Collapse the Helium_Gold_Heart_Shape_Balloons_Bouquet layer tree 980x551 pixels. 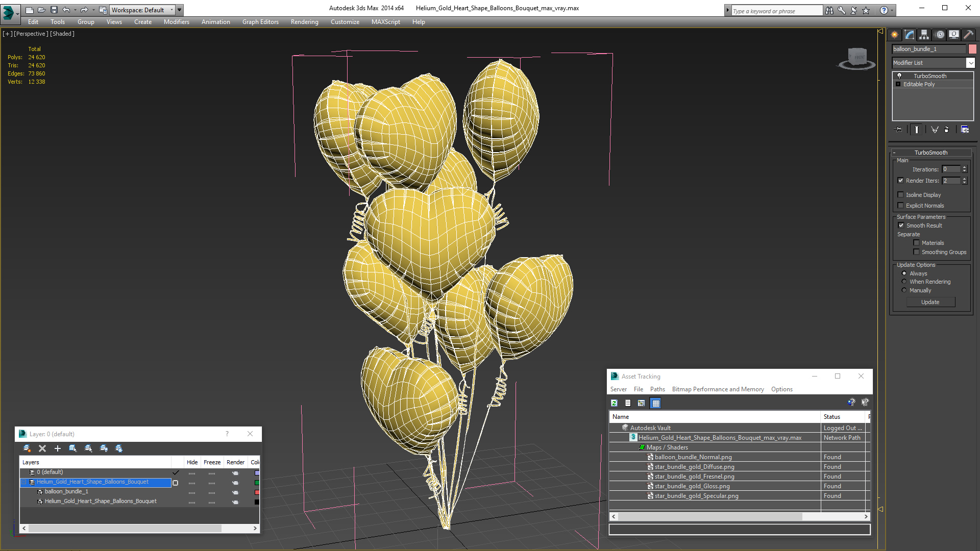23,482
